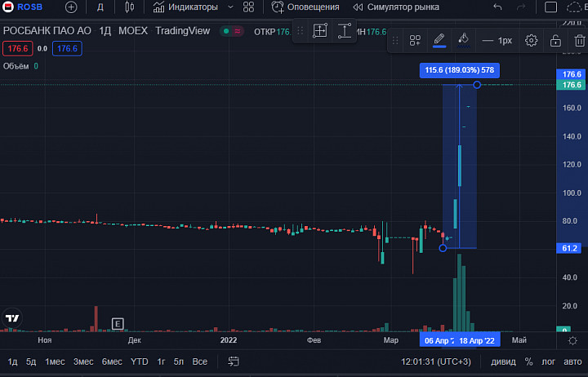Toggle the green market status dot
The width and height of the screenshot is (588, 377).
click(226, 31)
